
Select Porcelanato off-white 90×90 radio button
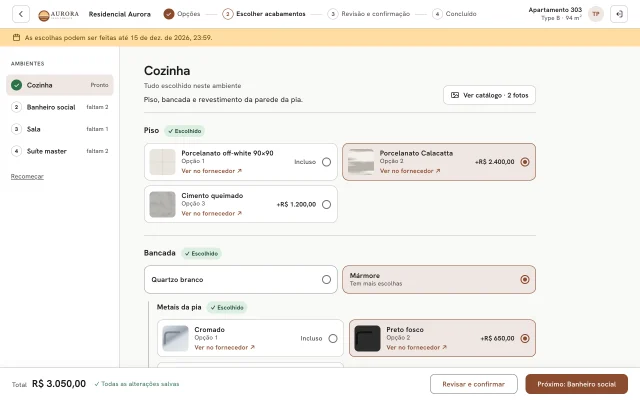[x=326, y=162]
